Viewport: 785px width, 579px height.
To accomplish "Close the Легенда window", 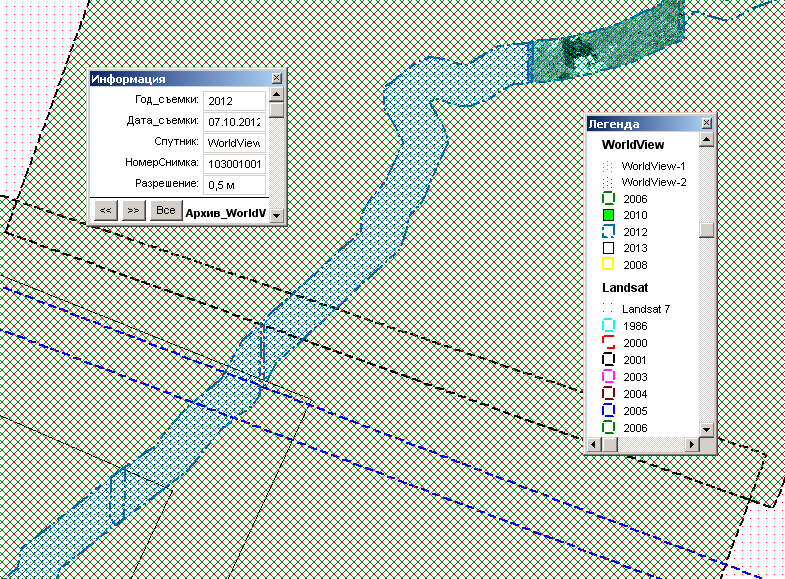I will (x=706, y=124).
